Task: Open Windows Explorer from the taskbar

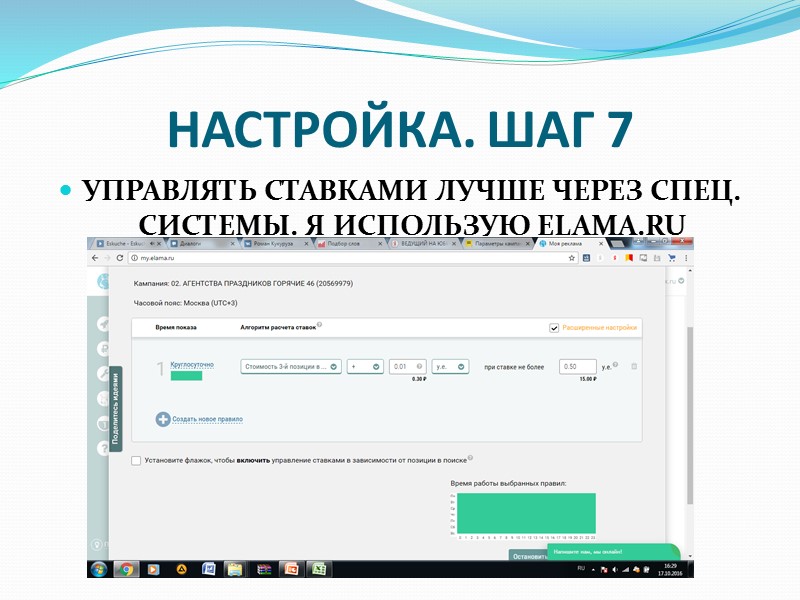Action: coord(235,569)
